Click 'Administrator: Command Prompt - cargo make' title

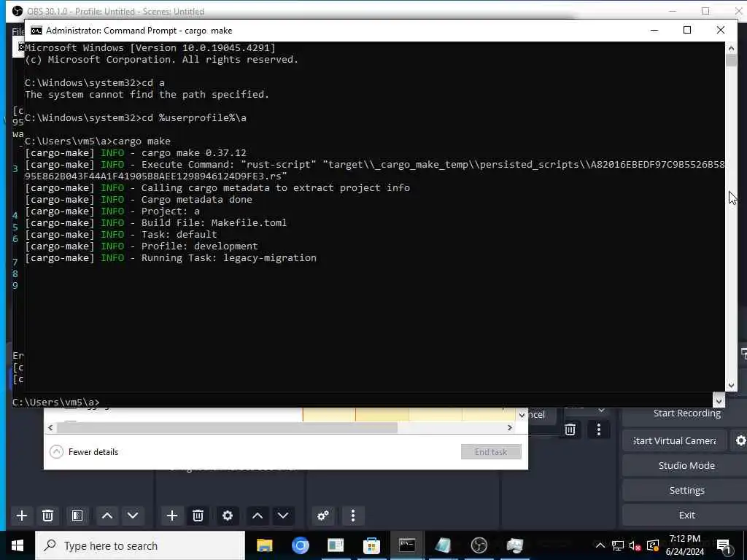139,31
